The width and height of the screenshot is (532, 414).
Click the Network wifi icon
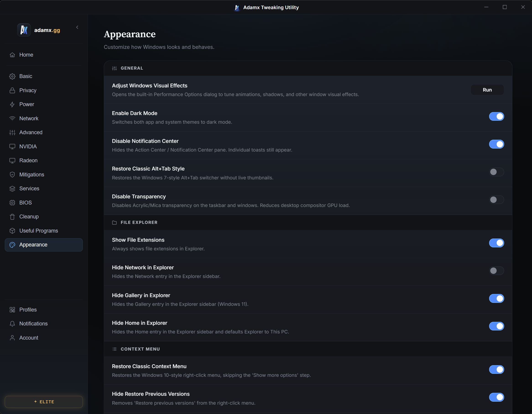pos(12,118)
